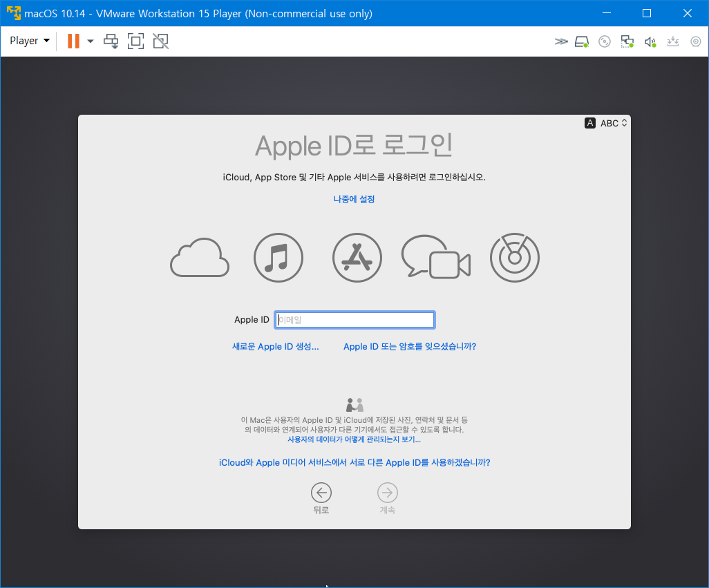The height and width of the screenshot is (588, 709).
Task: Click the 계속 continue arrow button
Action: 388,493
